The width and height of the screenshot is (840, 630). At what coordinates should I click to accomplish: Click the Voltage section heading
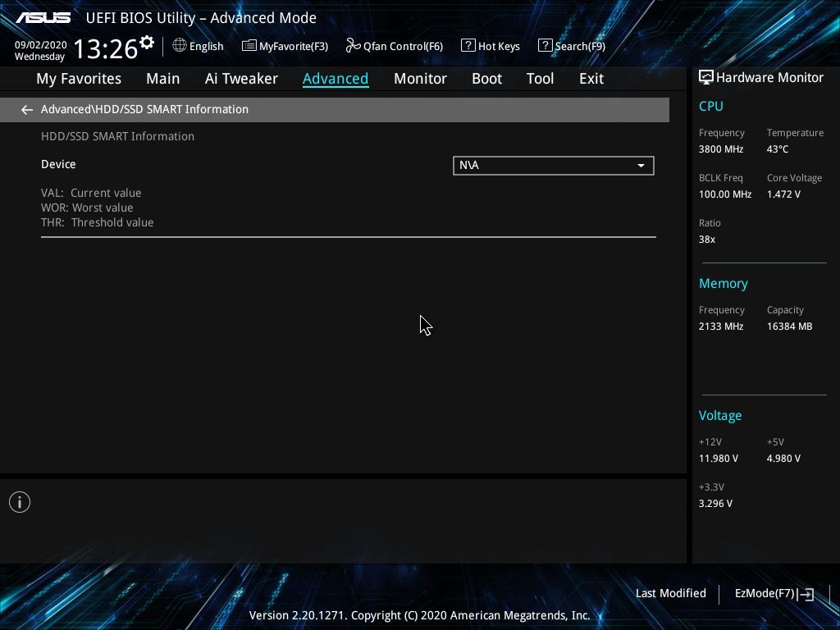tap(720, 416)
